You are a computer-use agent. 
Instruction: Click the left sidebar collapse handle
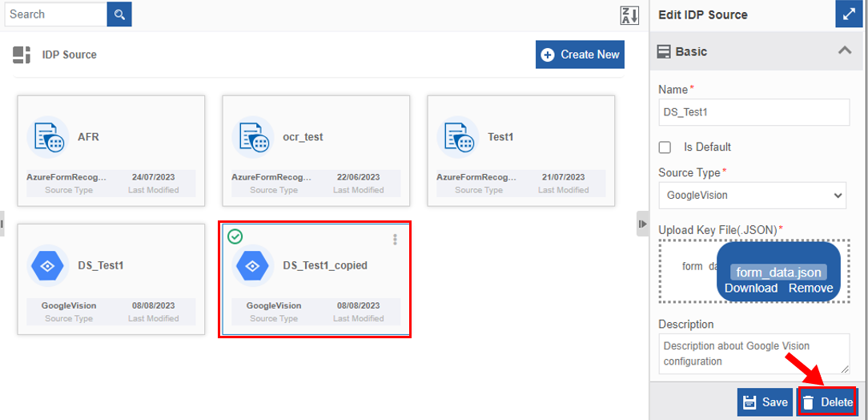coord(2,224)
